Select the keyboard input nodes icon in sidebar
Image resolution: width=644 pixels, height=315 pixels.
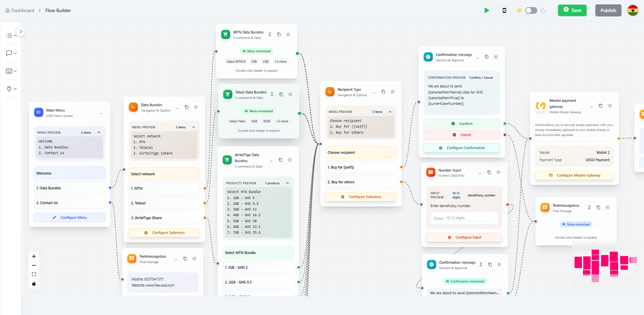(9, 71)
